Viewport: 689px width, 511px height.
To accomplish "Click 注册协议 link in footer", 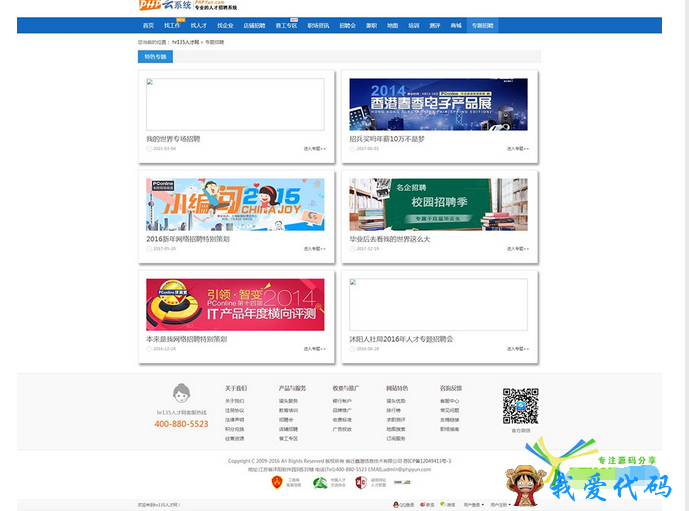I will pyautogui.click(x=235, y=410).
